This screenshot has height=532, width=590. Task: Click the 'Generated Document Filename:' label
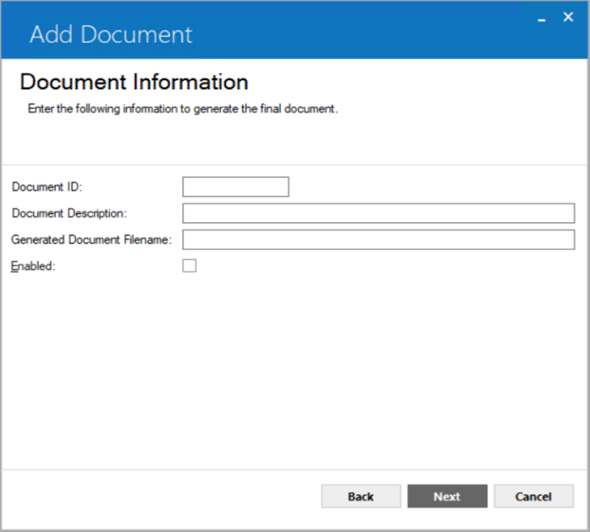point(91,240)
